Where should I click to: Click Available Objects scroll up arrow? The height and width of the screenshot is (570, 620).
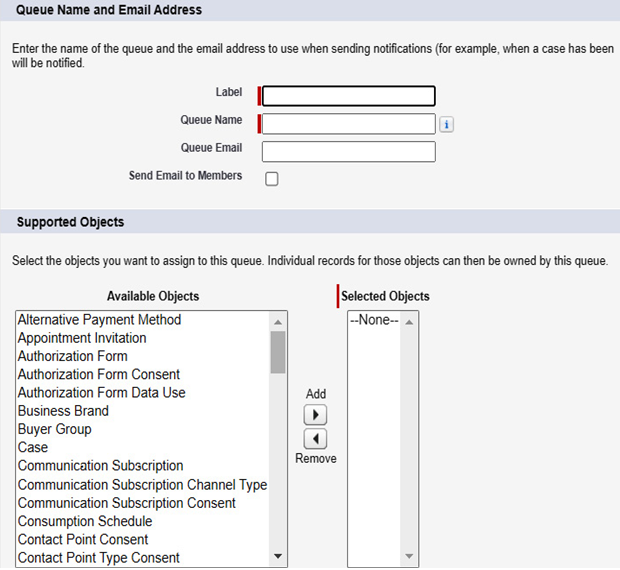(x=278, y=322)
